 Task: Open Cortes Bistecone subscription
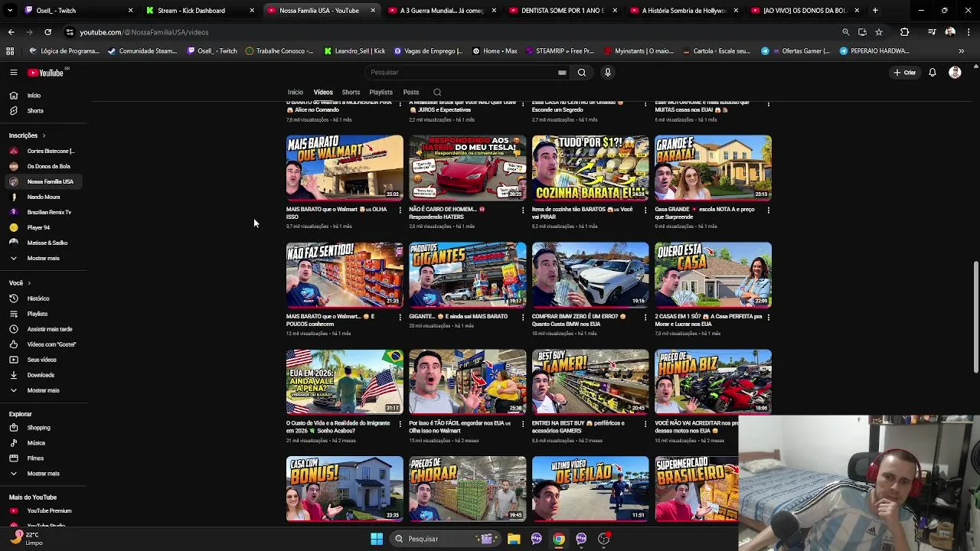44,151
